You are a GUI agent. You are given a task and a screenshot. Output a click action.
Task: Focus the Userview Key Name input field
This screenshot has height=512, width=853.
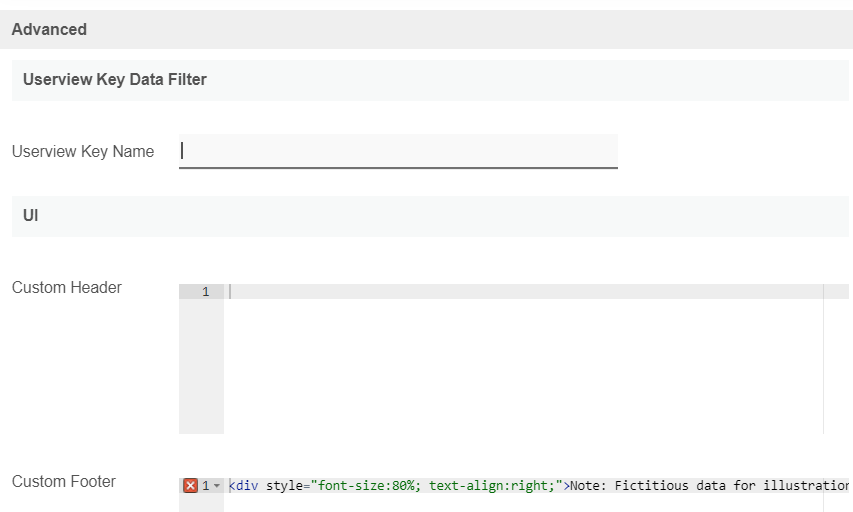pos(398,151)
